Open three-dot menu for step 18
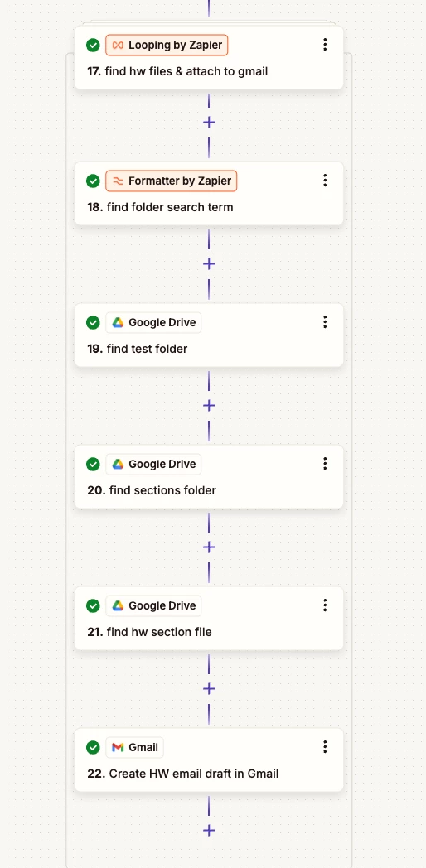Viewport: 426px width, 868px height. 325,181
